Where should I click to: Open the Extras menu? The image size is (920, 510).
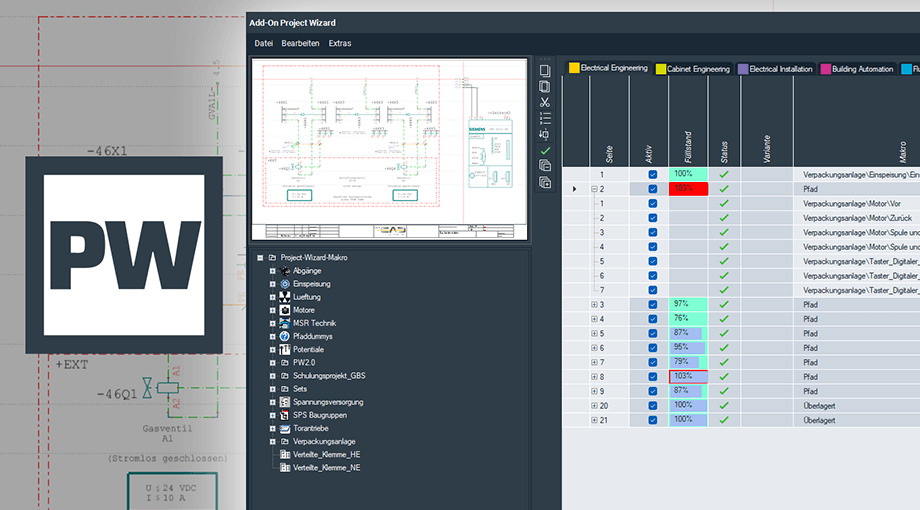coord(340,43)
